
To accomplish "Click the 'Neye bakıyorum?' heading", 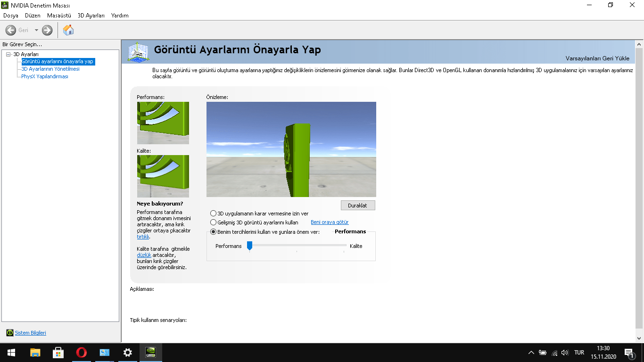I will (160, 204).
